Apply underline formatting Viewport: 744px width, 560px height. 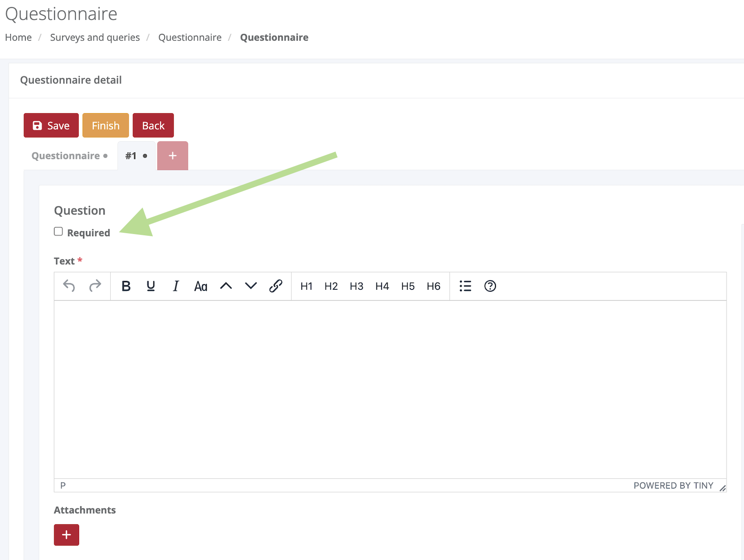click(x=151, y=286)
